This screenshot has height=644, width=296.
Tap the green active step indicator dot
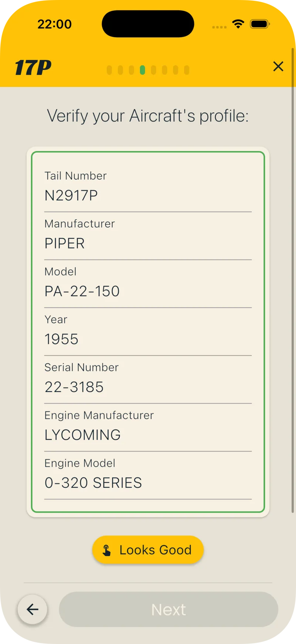tap(142, 70)
